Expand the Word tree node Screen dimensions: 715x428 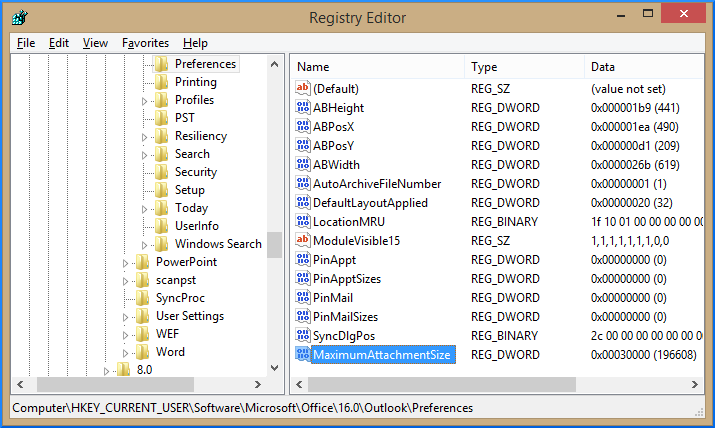(x=125, y=353)
